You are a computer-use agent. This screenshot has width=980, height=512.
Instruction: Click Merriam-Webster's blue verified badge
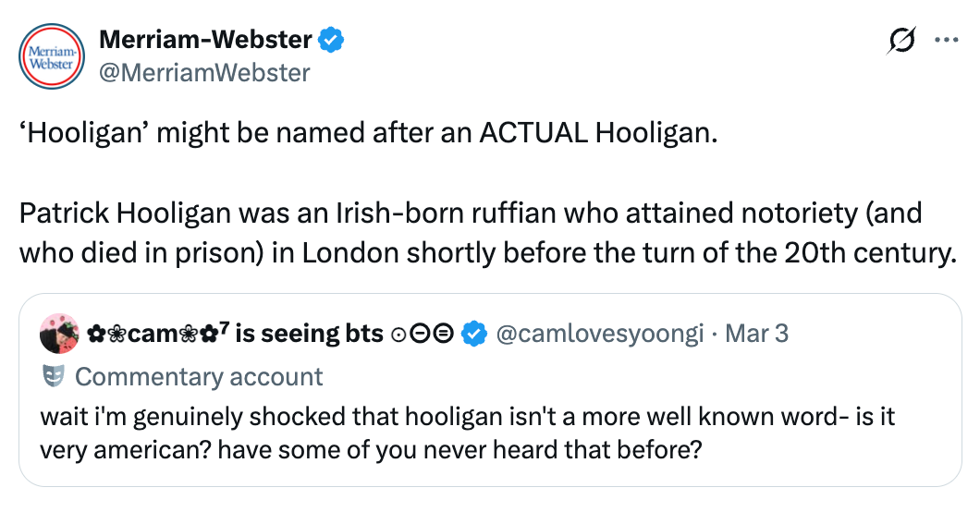(x=332, y=40)
